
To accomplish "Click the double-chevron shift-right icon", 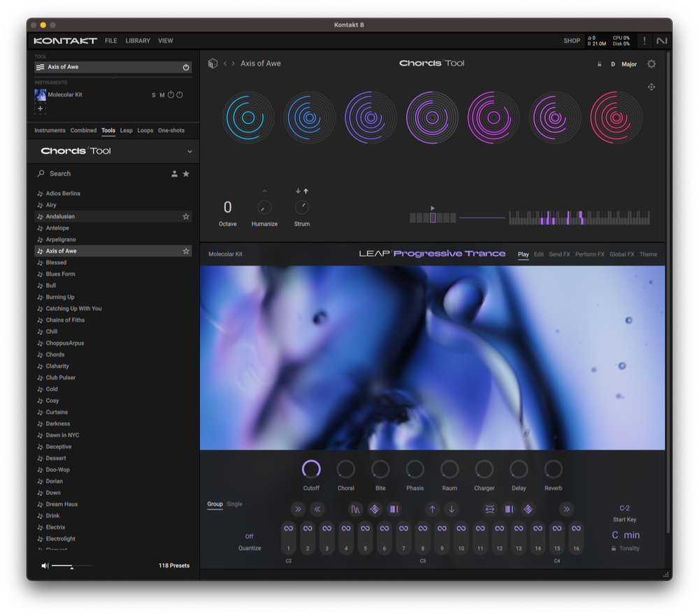I will pyautogui.click(x=298, y=509).
